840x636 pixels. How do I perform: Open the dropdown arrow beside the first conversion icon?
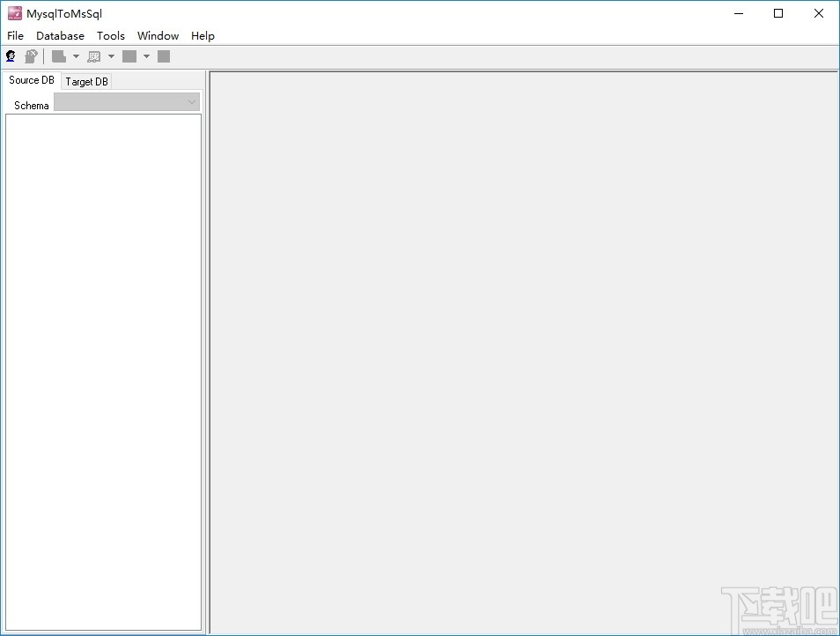click(77, 55)
